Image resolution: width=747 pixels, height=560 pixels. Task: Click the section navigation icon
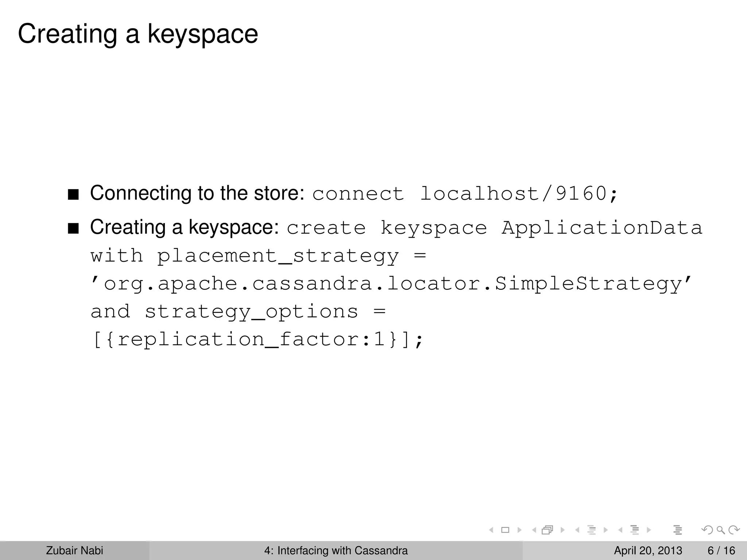click(635, 530)
